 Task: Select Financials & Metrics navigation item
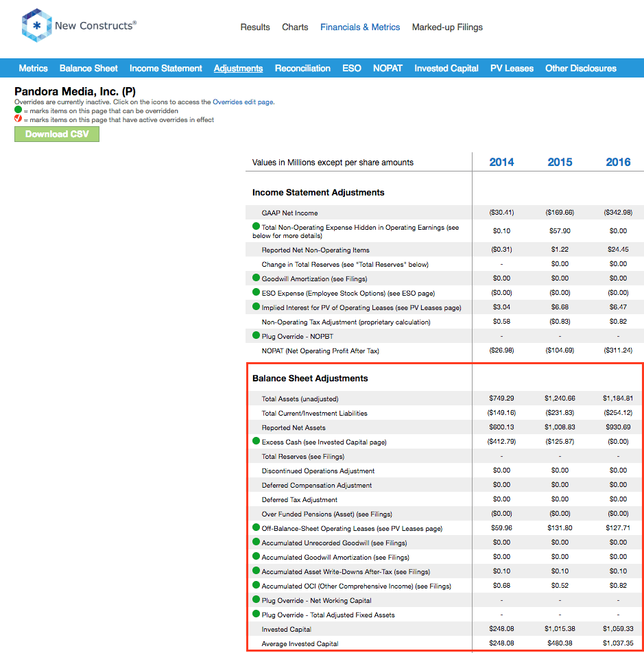click(360, 27)
